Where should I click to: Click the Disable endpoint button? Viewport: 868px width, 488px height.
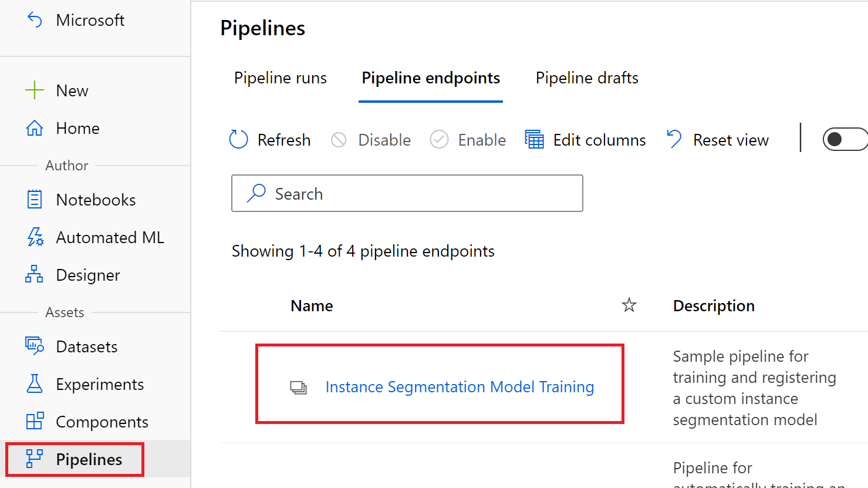371,140
